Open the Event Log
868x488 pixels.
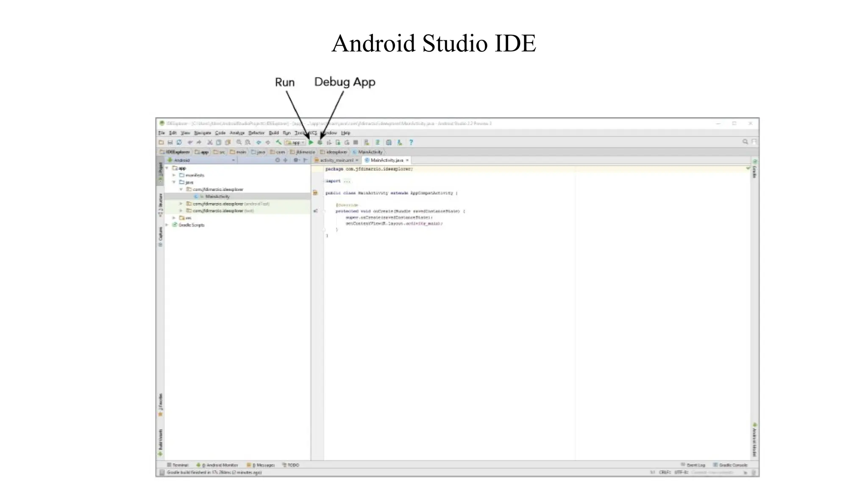tap(693, 465)
